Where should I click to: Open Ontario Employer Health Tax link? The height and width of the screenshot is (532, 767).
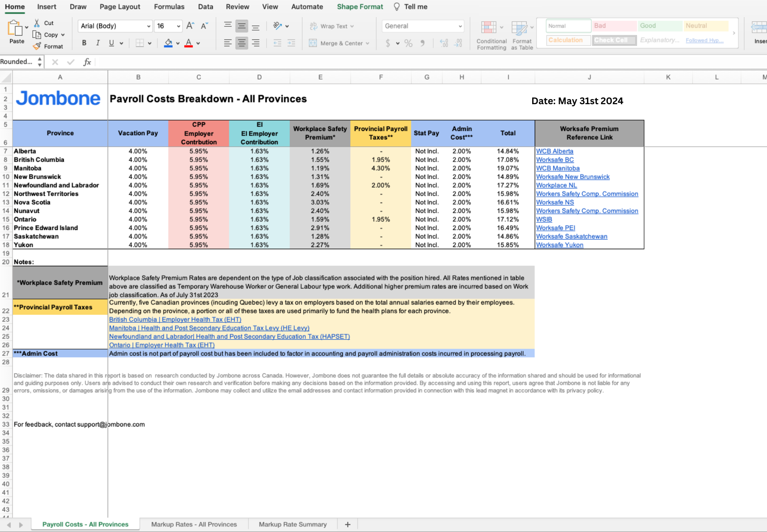click(162, 345)
